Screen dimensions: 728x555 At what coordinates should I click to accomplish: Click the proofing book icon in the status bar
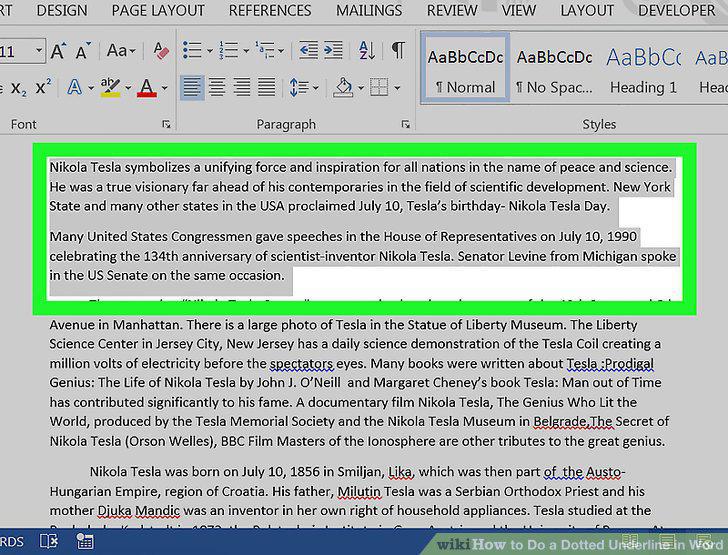(x=49, y=542)
